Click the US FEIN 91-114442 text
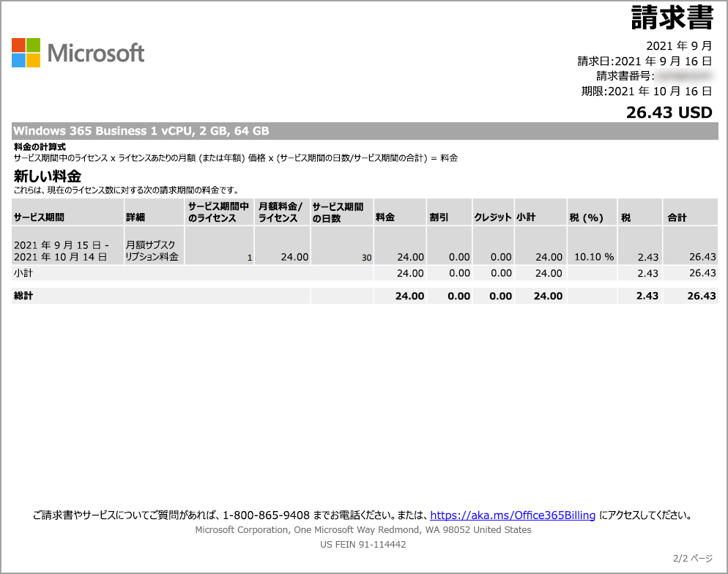This screenshot has height=574, width=728. coord(363,544)
